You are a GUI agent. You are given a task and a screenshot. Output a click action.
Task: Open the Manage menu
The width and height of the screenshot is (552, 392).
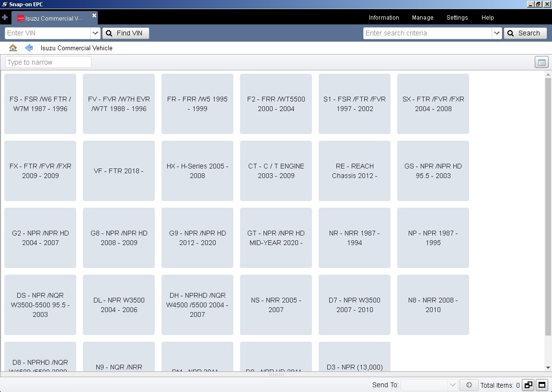[x=423, y=18]
